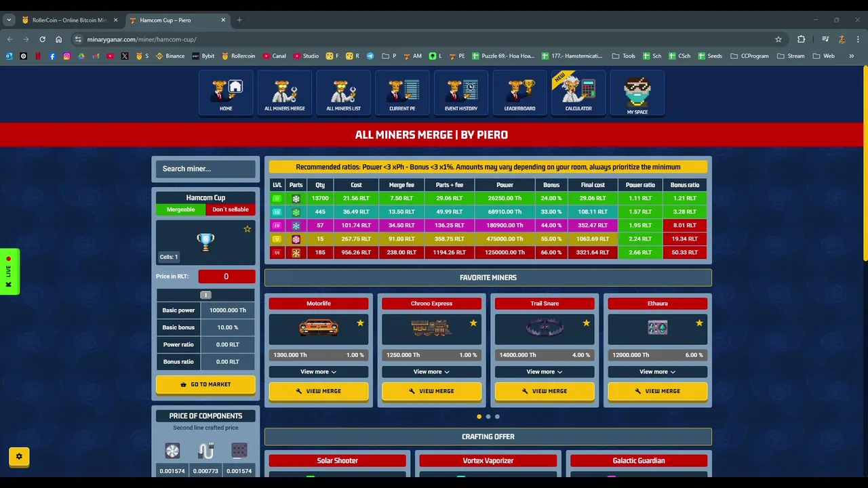Open the Canal YouTube bookmark
Viewport: 868px width, 488px height.
pyautogui.click(x=274, y=56)
